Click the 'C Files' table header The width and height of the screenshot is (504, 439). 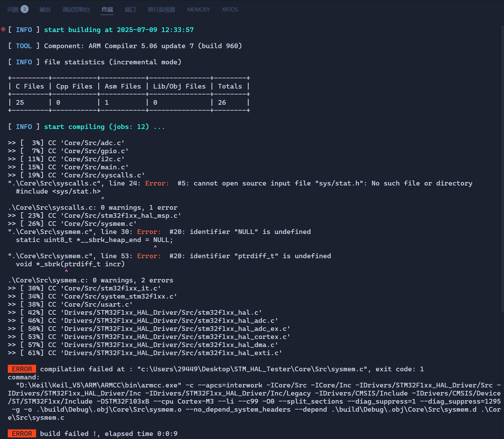tap(30, 86)
